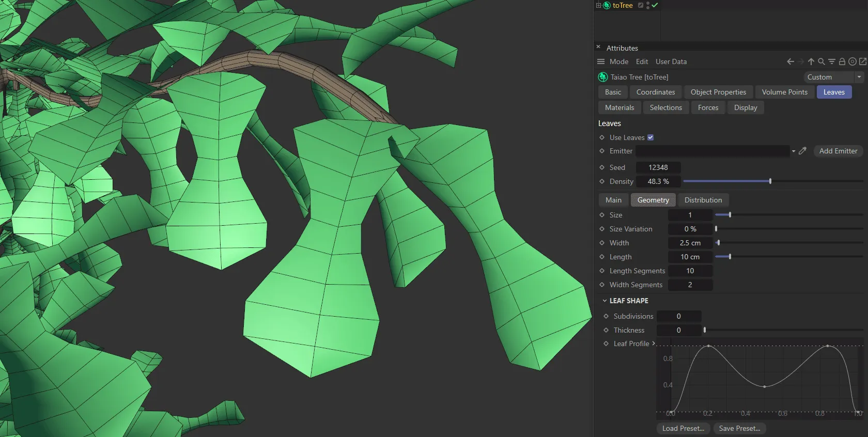This screenshot has width=868, height=437.
Task: Switch to the Distribution tab
Action: pyautogui.click(x=703, y=200)
